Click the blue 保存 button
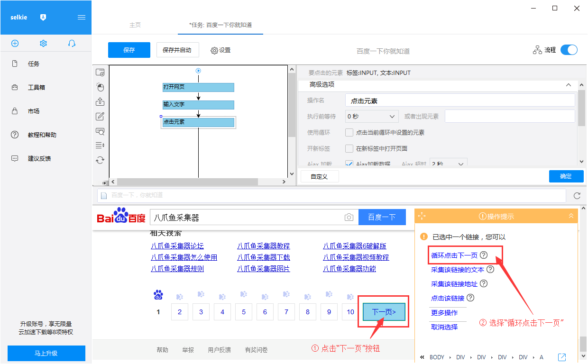Viewport: 588px width, 364px height. (x=129, y=50)
